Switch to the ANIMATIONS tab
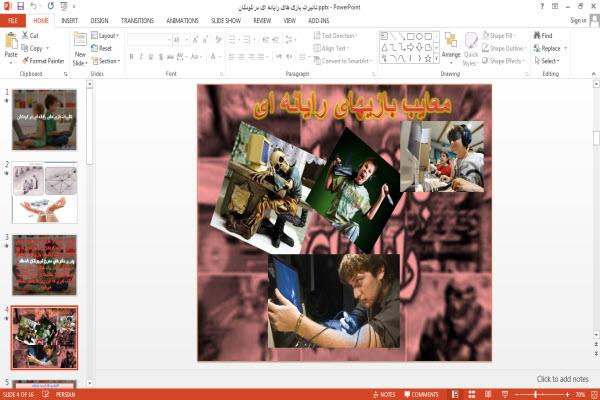The width and height of the screenshot is (600, 400). tap(183, 21)
